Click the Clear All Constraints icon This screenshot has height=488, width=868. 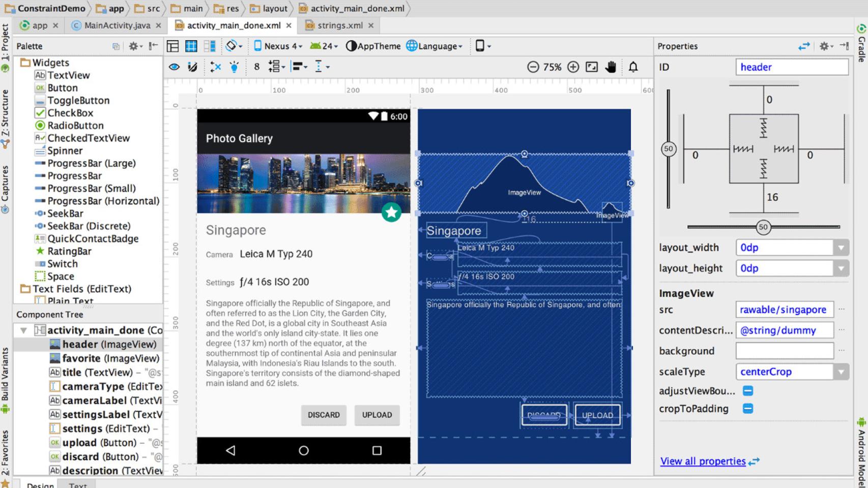click(214, 66)
